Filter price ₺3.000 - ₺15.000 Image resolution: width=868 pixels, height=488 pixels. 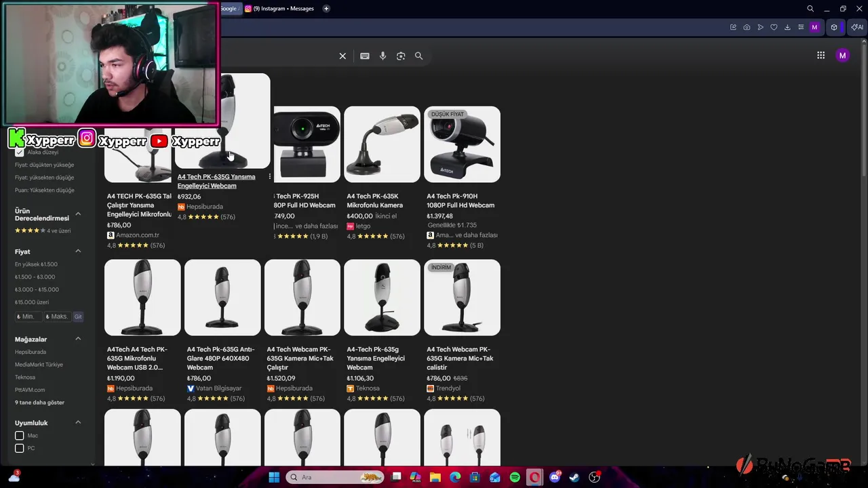[37, 289]
